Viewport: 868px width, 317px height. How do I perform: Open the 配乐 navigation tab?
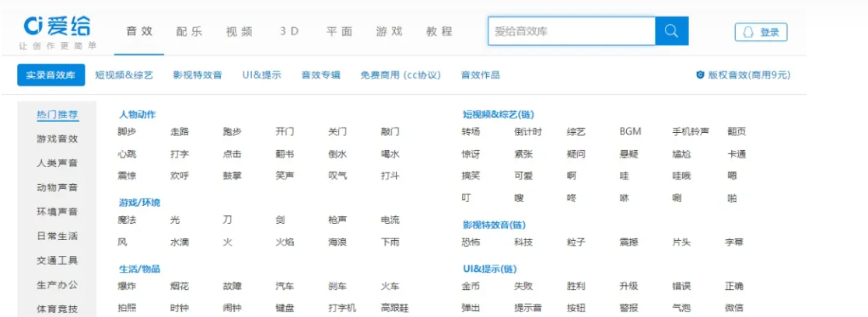coord(189,32)
